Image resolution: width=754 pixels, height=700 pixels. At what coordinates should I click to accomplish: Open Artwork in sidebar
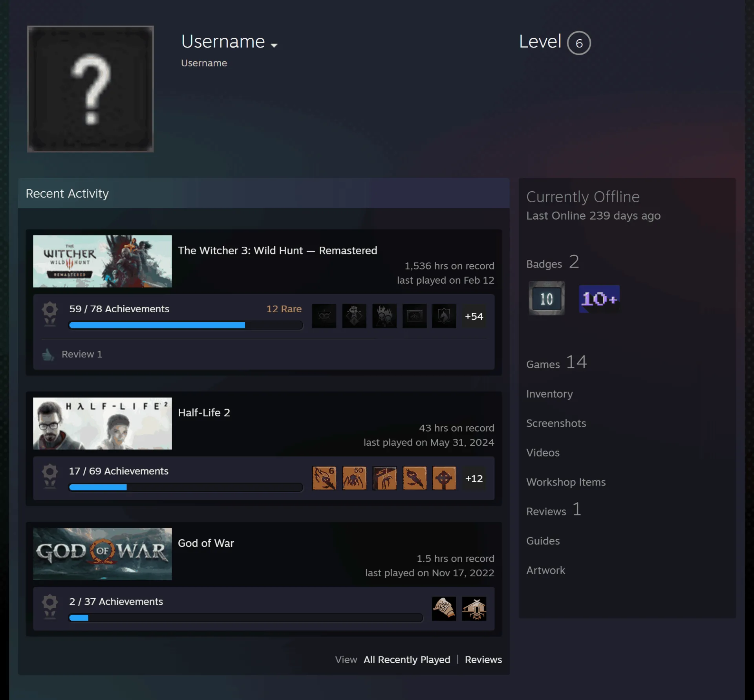545,570
